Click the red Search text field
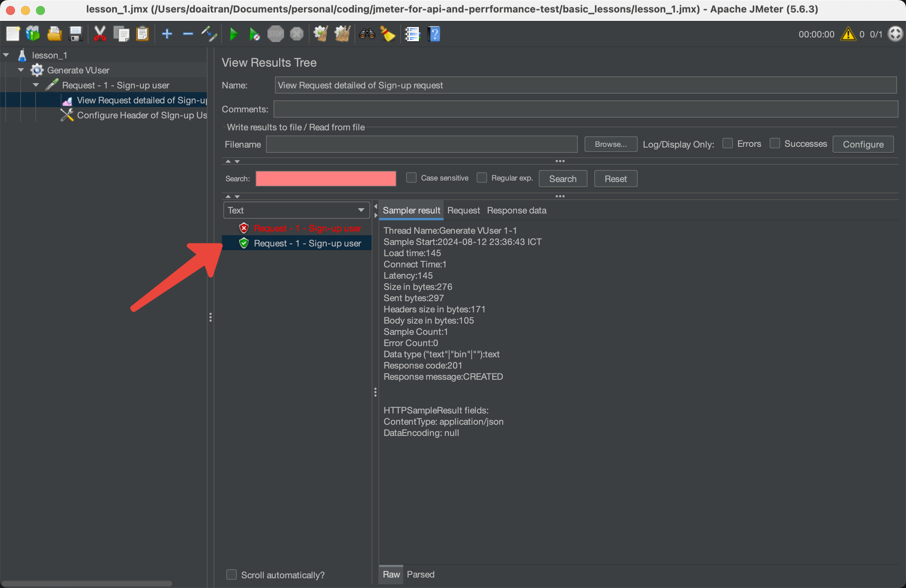The width and height of the screenshot is (906, 588). (326, 179)
